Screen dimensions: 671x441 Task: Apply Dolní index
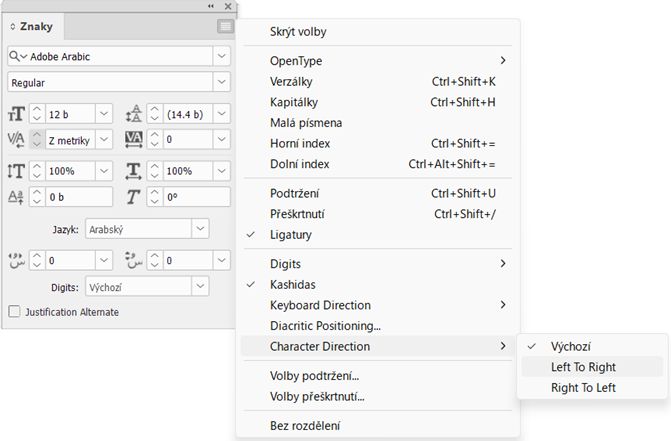pyautogui.click(x=377, y=164)
